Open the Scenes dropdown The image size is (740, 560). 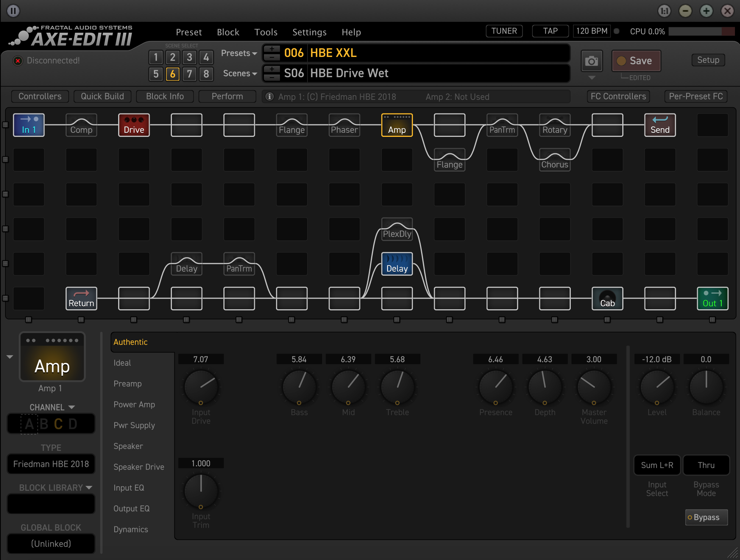240,73
